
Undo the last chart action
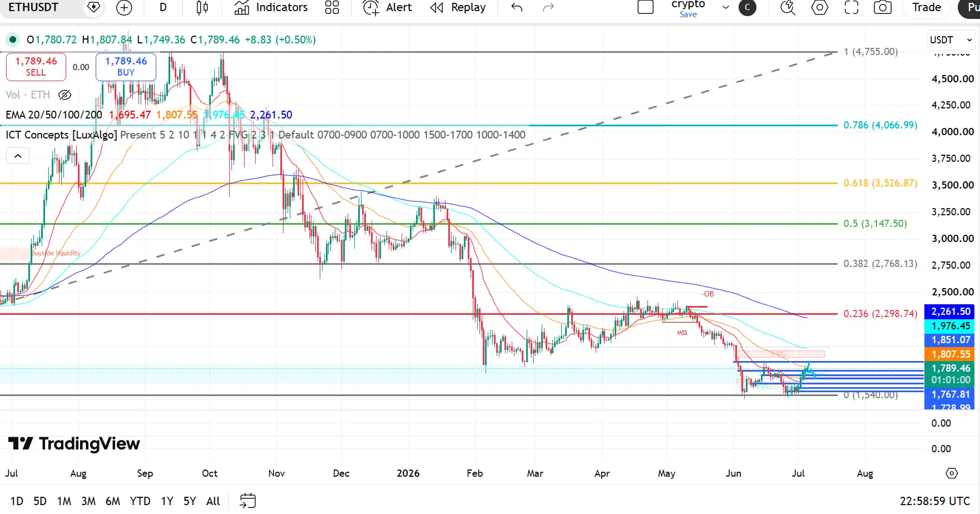(517, 7)
